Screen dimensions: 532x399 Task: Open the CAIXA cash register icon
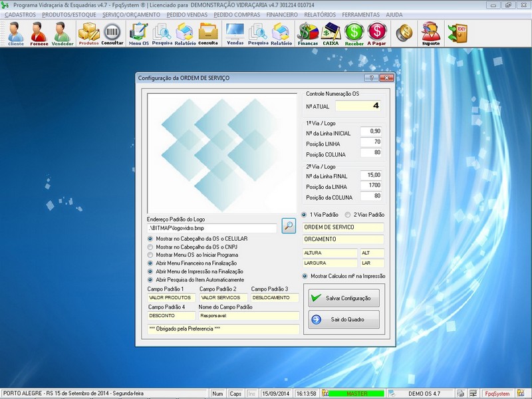[331, 33]
